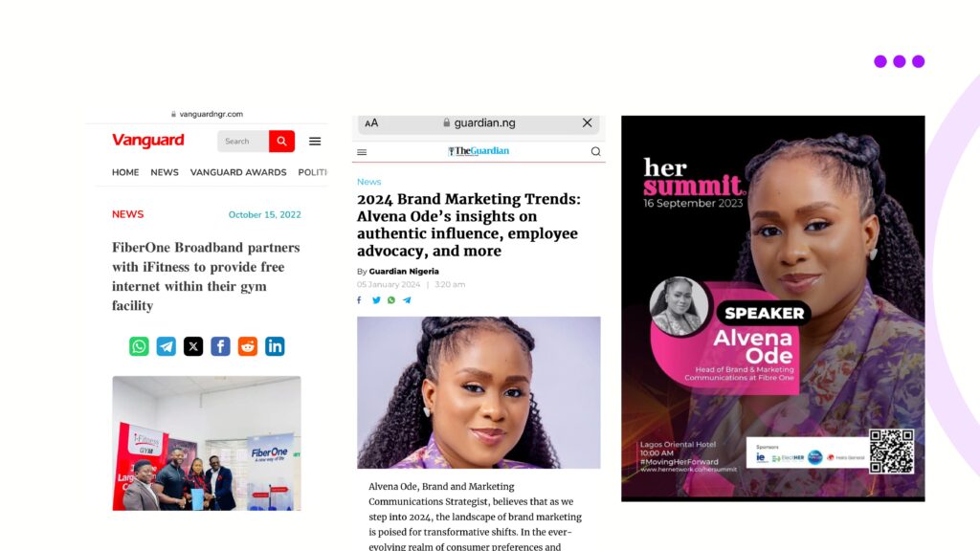Screen dimensions: 980x551
Task: Select VANGUARD AWARDS menu item
Action: [238, 172]
